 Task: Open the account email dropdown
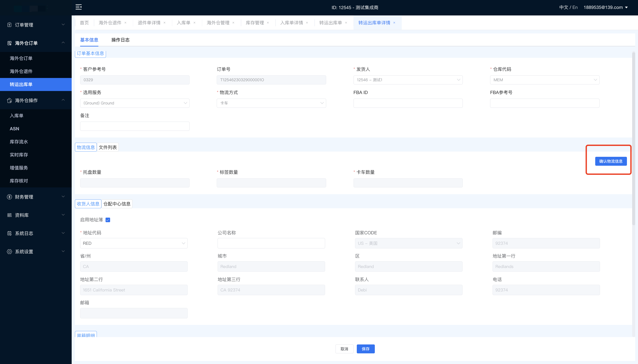click(x=606, y=7)
